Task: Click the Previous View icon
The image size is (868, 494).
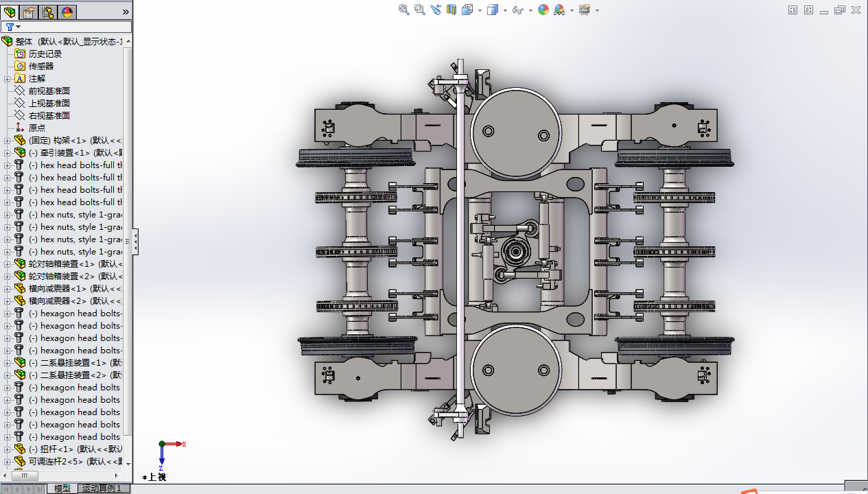Action: [x=436, y=10]
